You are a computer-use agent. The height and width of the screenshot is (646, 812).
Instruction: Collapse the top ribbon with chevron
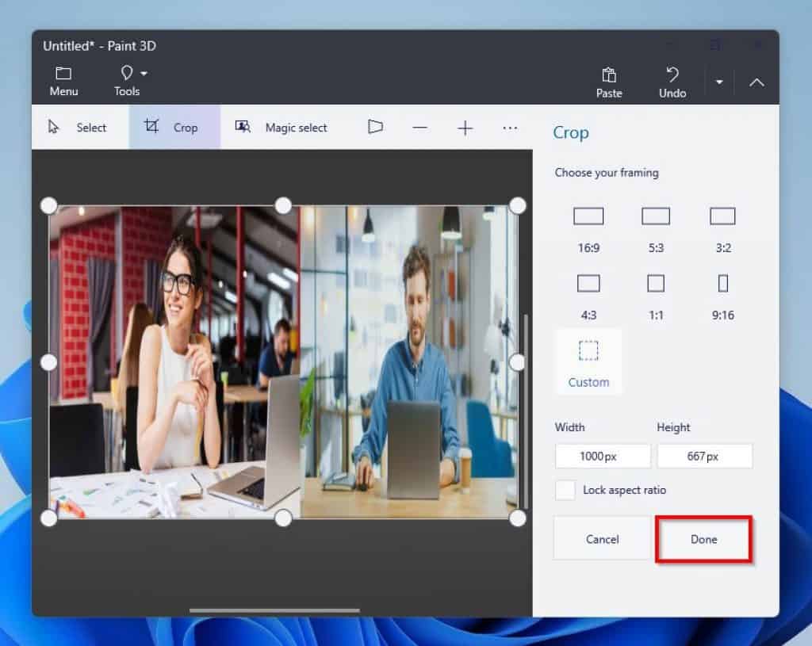point(756,82)
